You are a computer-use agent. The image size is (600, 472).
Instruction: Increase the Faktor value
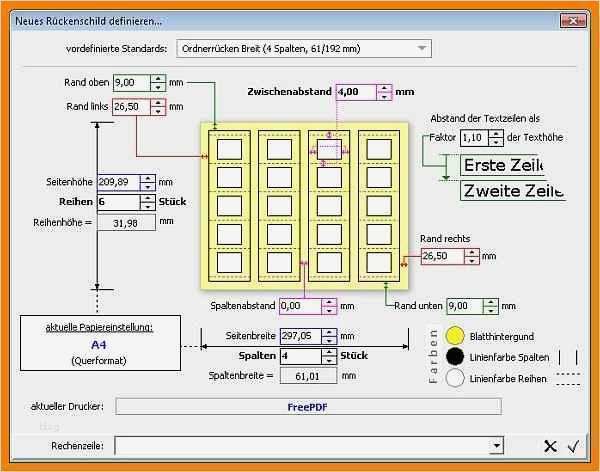pyautogui.click(x=496, y=134)
